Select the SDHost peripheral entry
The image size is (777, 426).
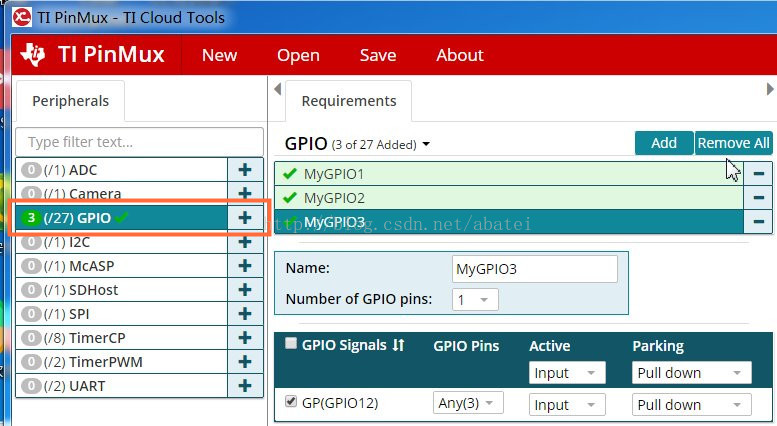click(121, 289)
